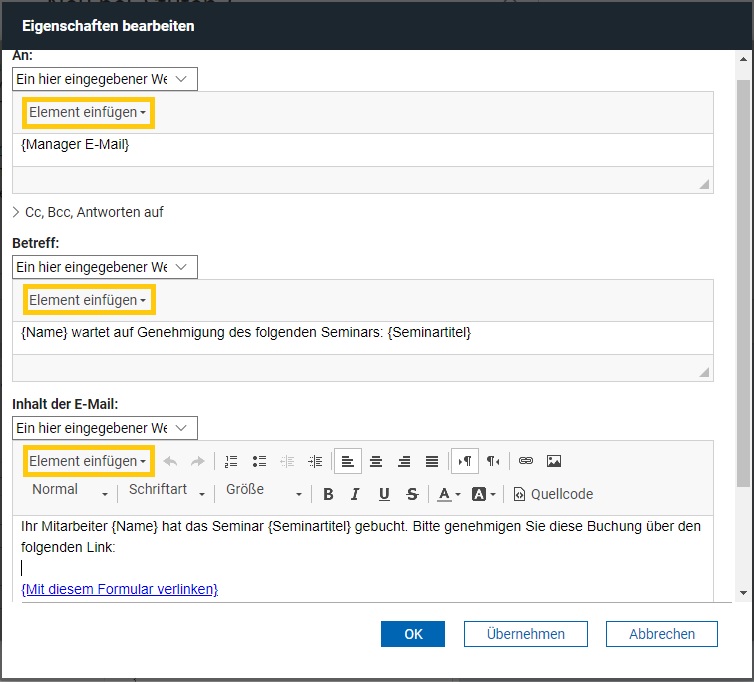Screen dimensions: 754x682
Task: Click the Übernehmen button
Action: pos(525,634)
